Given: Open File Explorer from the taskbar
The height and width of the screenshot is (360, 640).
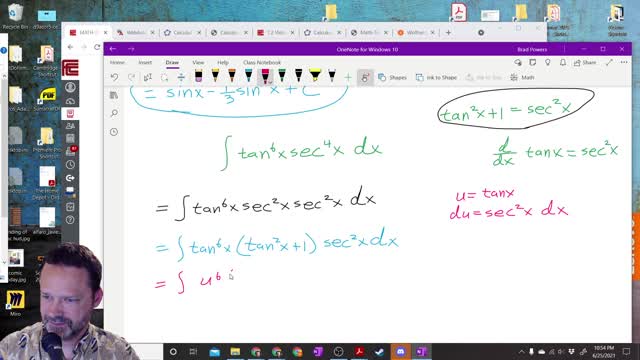Looking at the screenshot, I should pyautogui.click(x=235, y=351).
